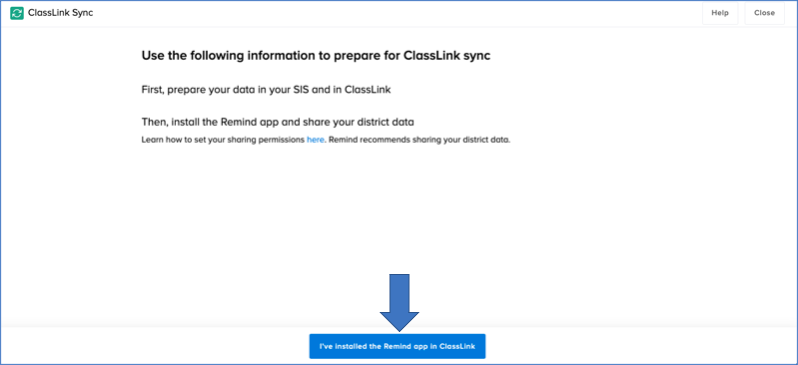The height and width of the screenshot is (365, 798).
Task: Click blank footer area left of blue button
Action: [153, 346]
